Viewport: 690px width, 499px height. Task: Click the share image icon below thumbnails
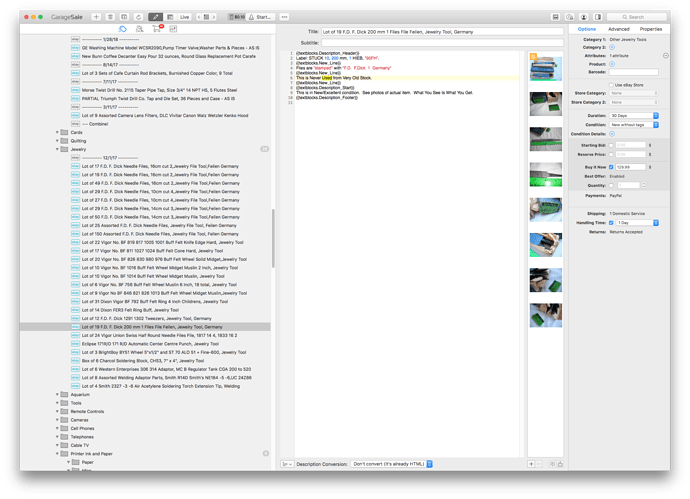[560, 464]
